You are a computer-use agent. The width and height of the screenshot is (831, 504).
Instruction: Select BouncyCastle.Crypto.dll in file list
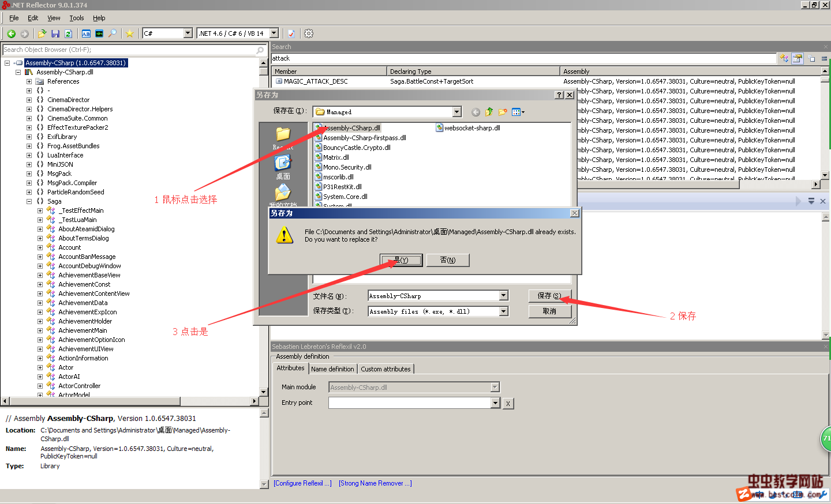[x=353, y=148]
